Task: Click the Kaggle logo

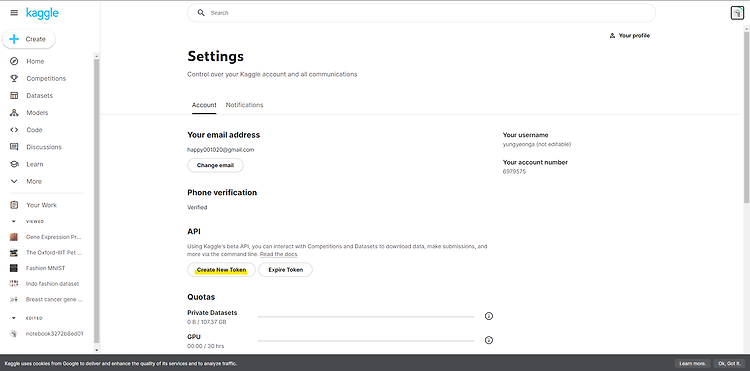Action: pos(42,13)
